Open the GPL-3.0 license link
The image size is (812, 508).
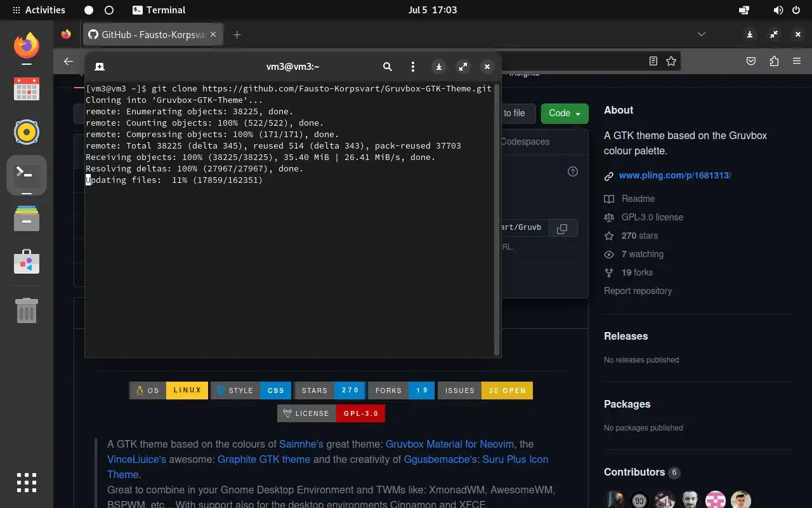click(x=652, y=217)
